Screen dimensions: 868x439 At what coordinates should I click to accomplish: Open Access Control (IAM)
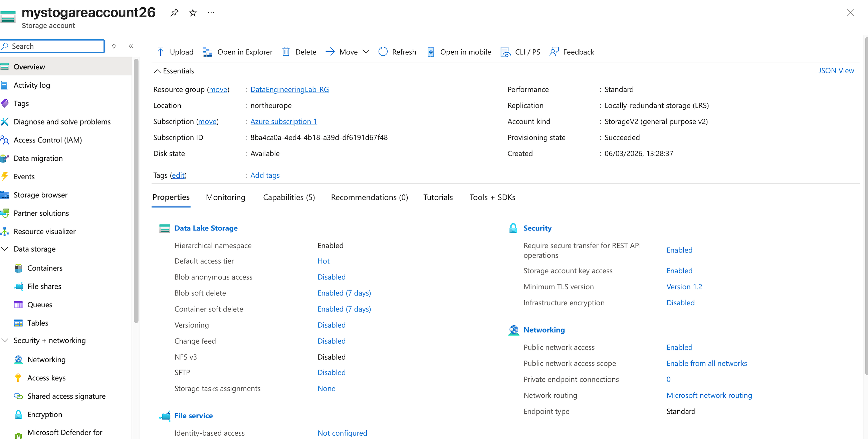pos(66,140)
